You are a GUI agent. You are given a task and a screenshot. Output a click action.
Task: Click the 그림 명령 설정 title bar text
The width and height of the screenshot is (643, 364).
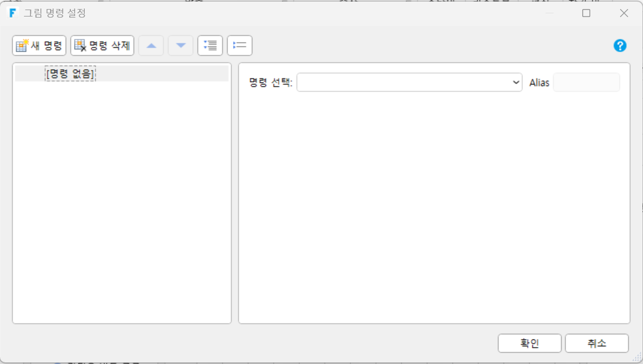55,13
